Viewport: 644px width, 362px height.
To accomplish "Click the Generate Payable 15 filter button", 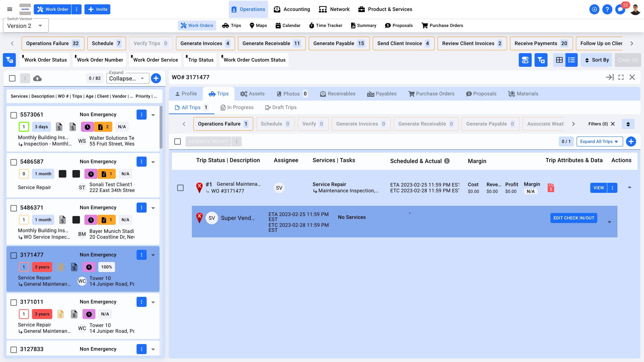I will click(339, 43).
